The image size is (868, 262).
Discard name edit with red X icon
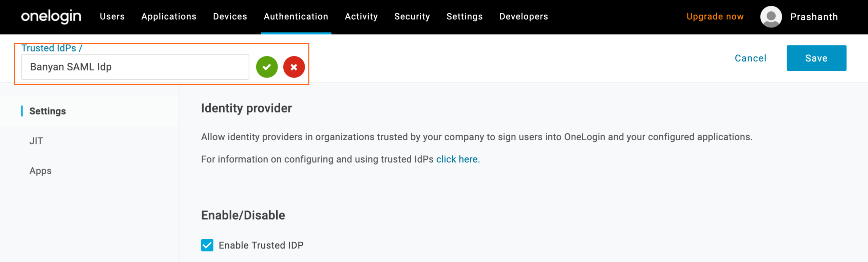[x=294, y=67]
